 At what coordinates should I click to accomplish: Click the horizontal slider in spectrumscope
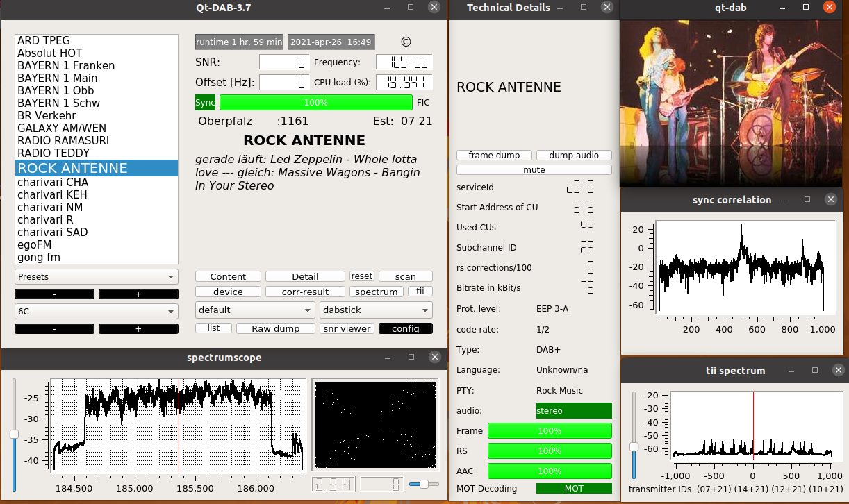point(424,484)
